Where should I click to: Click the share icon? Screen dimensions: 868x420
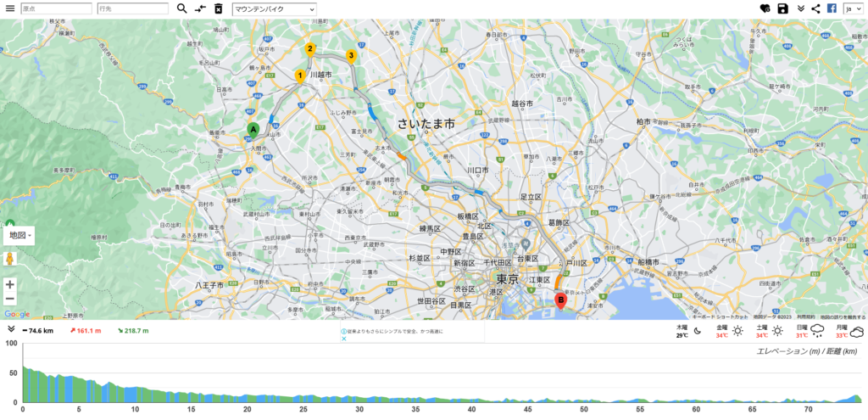815,8
